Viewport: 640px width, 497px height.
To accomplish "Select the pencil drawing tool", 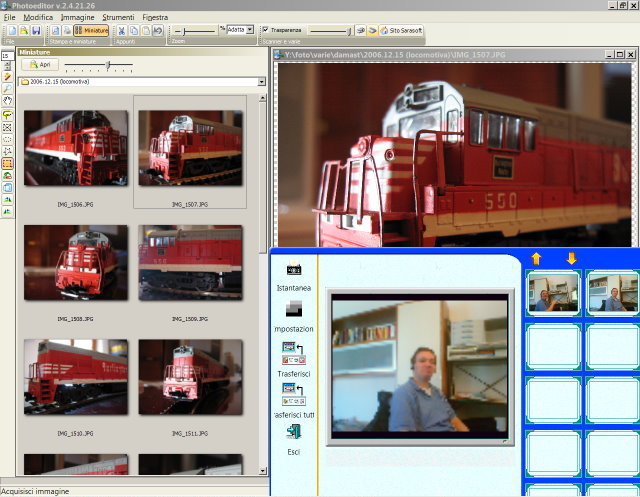I will pos(7,77).
